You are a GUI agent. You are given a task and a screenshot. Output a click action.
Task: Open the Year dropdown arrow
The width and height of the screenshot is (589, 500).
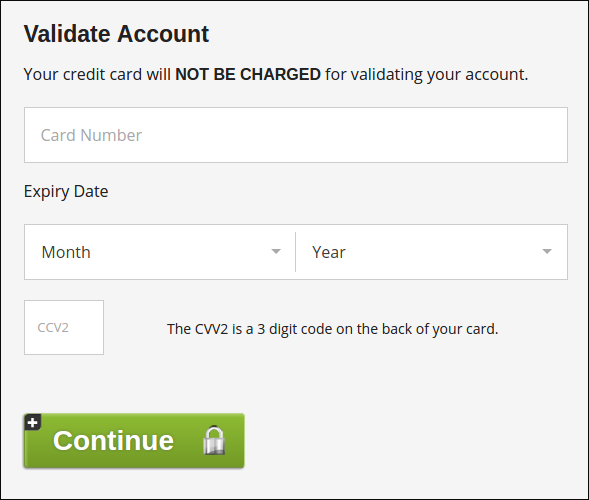547,252
